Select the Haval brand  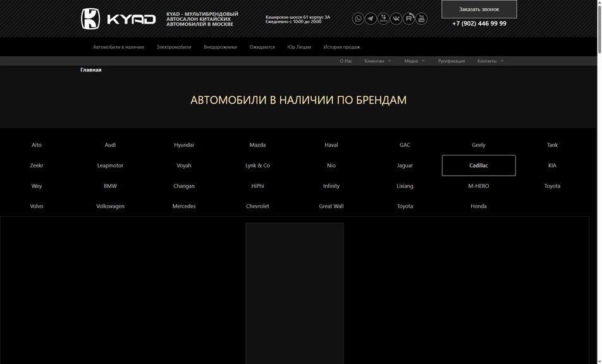coord(331,145)
